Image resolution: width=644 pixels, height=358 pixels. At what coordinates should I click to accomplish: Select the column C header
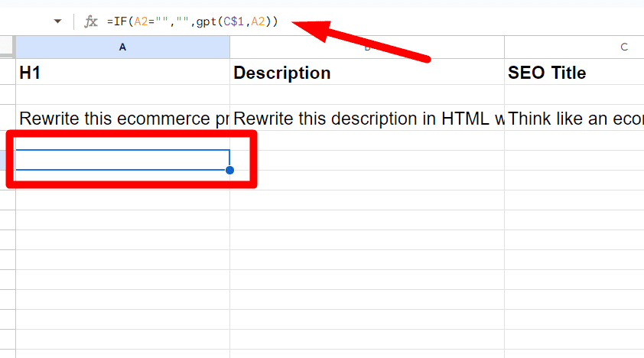(x=574, y=47)
